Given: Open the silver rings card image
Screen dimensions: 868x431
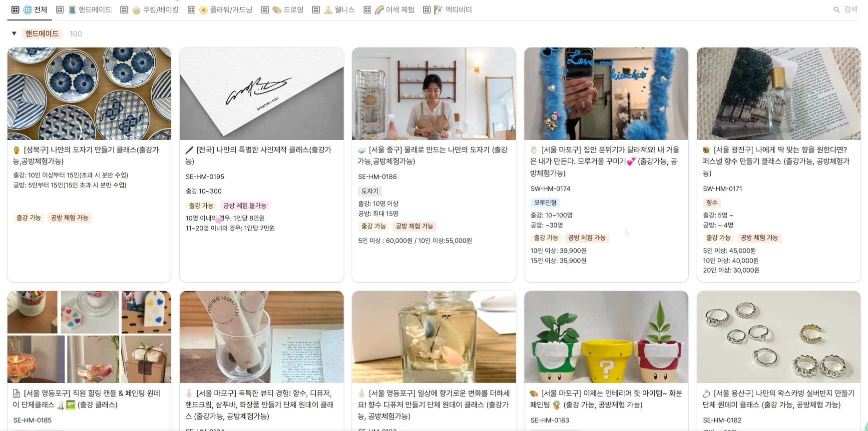Looking at the screenshot, I should 779,337.
